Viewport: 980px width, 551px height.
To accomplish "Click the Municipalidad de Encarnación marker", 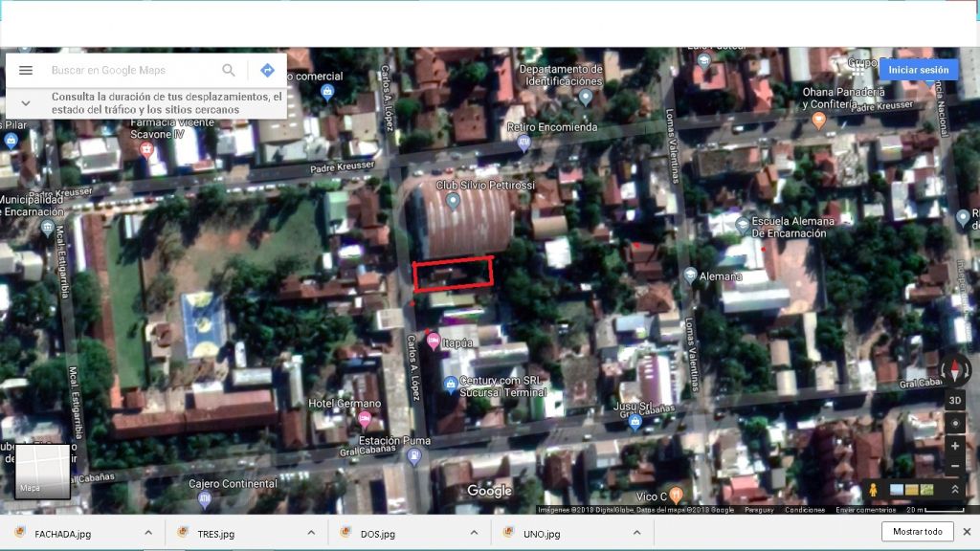I will pyautogui.click(x=48, y=230).
